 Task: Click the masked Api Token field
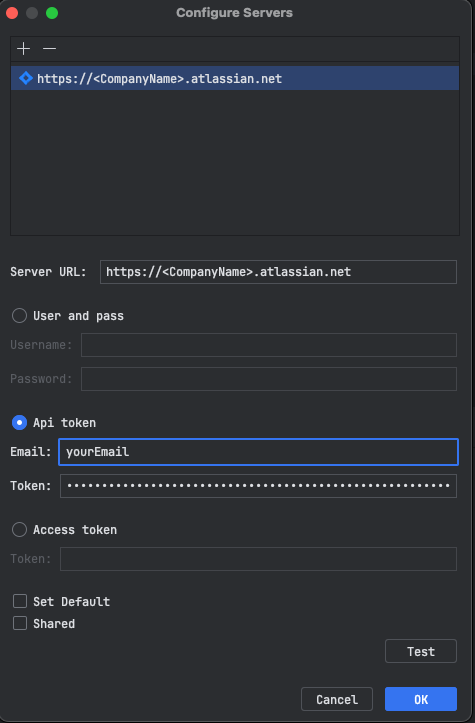(258, 486)
